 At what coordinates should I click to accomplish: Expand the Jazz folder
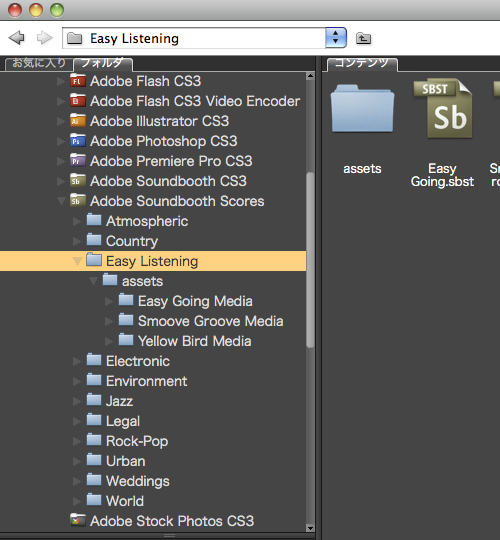[x=77, y=401]
